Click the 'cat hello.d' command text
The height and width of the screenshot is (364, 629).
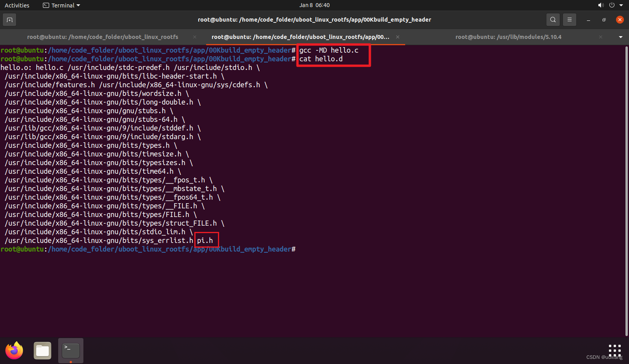[321, 59]
